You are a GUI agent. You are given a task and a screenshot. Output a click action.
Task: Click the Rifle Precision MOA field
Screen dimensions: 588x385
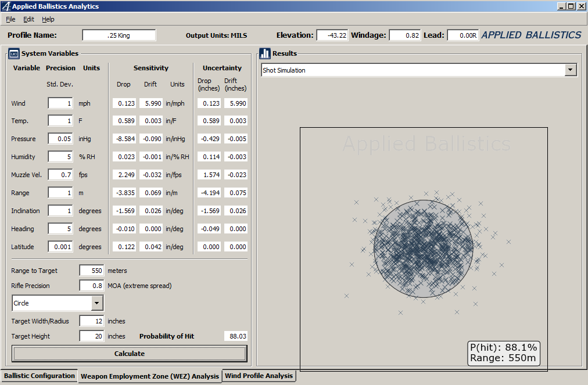click(91, 286)
